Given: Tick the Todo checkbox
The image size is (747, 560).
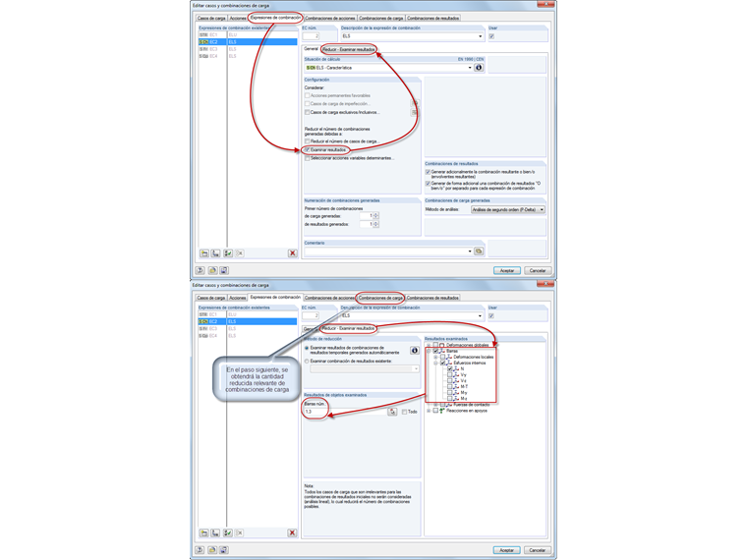Looking at the screenshot, I should tap(405, 412).
